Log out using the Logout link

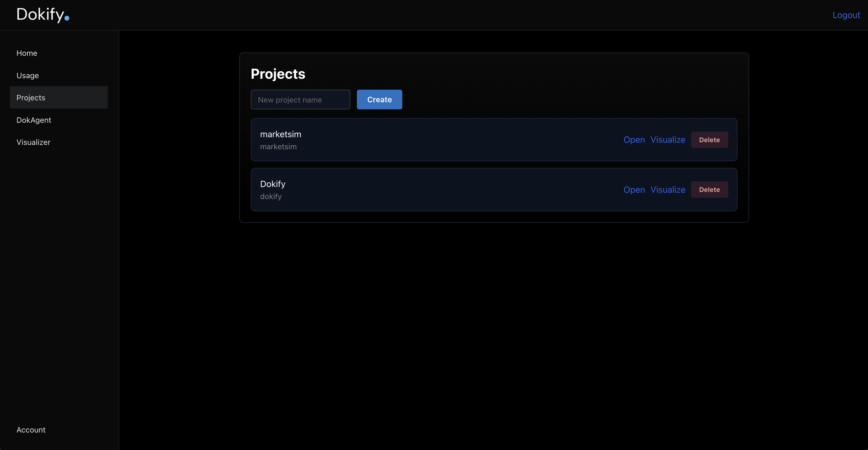(846, 15)
